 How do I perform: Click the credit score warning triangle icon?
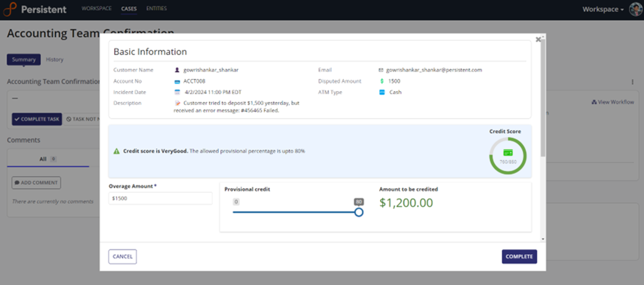(117, 151)
